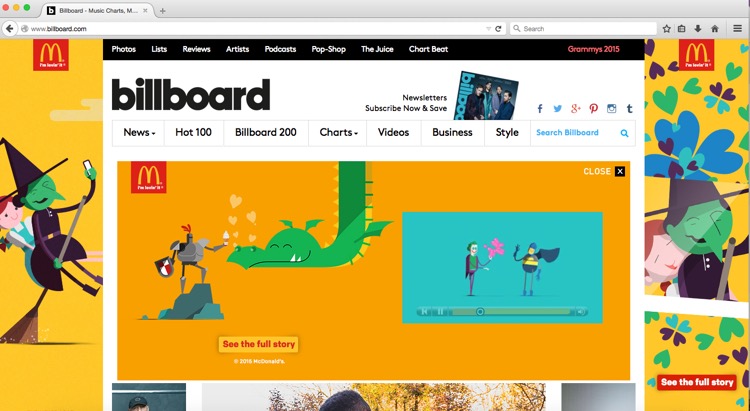Open a new browser tab

tap(163, 11)
